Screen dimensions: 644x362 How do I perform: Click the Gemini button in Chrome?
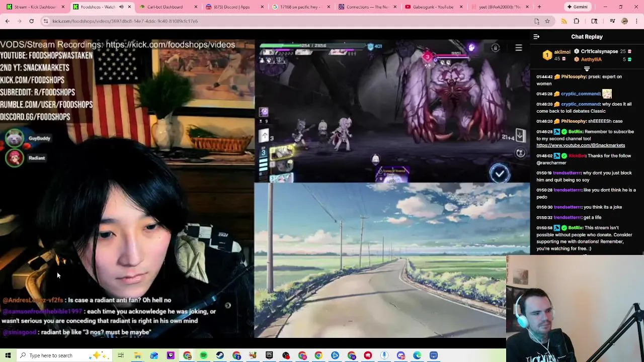(577, 7)
